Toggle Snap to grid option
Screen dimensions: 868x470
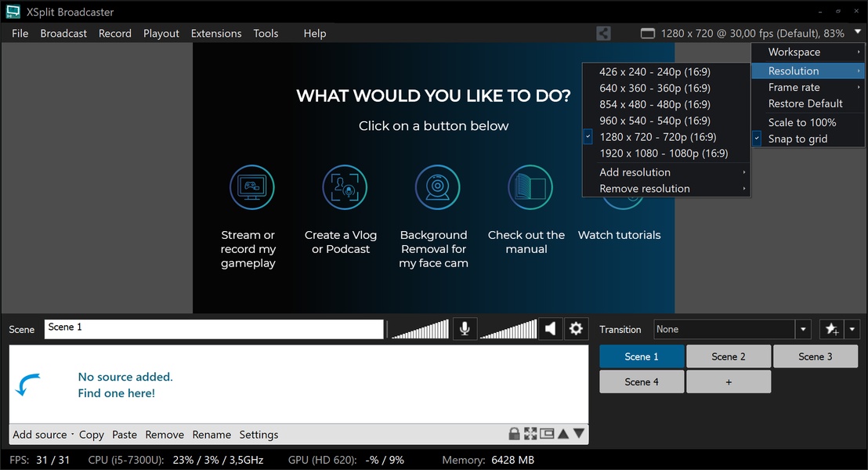(x=797, y=139)
